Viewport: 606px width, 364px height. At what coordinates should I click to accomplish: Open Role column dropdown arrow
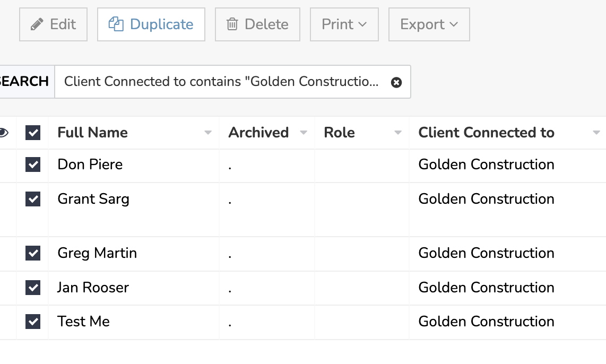coord(398,133)
